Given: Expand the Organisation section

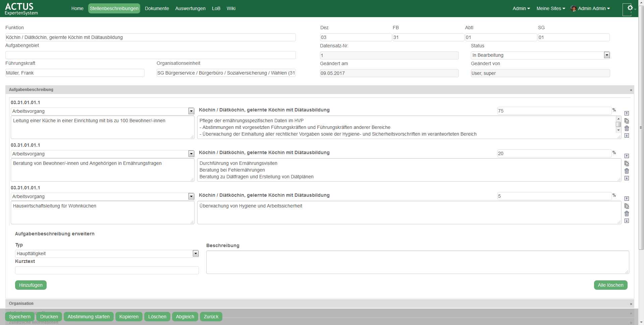Looking at the screenshot, I should [631, 304].
